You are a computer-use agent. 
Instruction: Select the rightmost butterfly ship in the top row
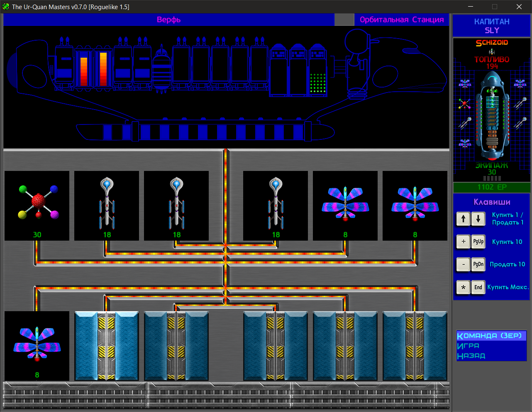point(415,206)
